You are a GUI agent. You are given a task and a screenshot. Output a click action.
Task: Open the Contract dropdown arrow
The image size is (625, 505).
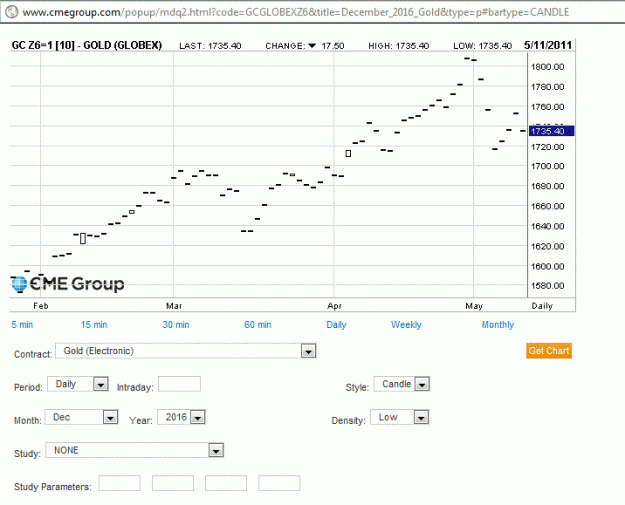coord(308,352)
